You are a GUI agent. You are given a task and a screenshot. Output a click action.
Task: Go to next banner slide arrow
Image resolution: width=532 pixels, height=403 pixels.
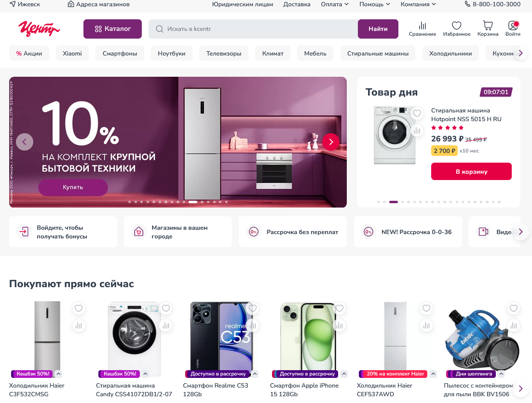330,141
